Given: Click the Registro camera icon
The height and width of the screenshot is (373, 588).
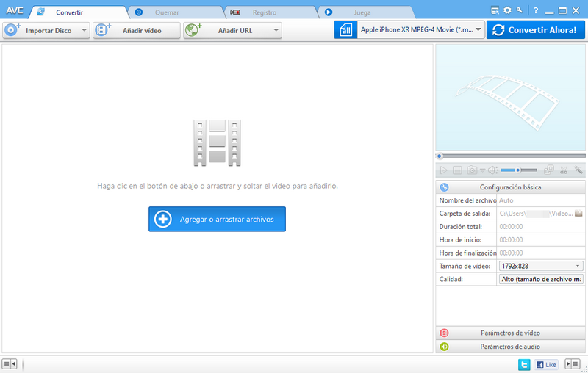Looking at the screenshot, I should pos(235,12).
